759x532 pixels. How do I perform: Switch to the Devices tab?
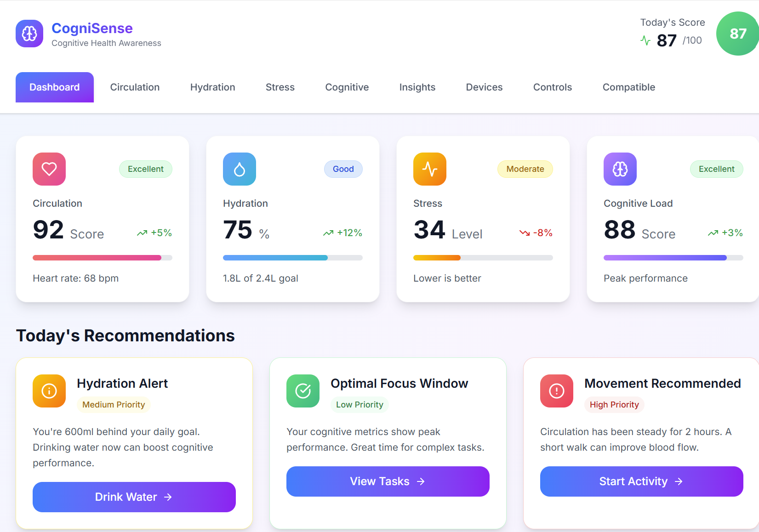pos(484,87)
